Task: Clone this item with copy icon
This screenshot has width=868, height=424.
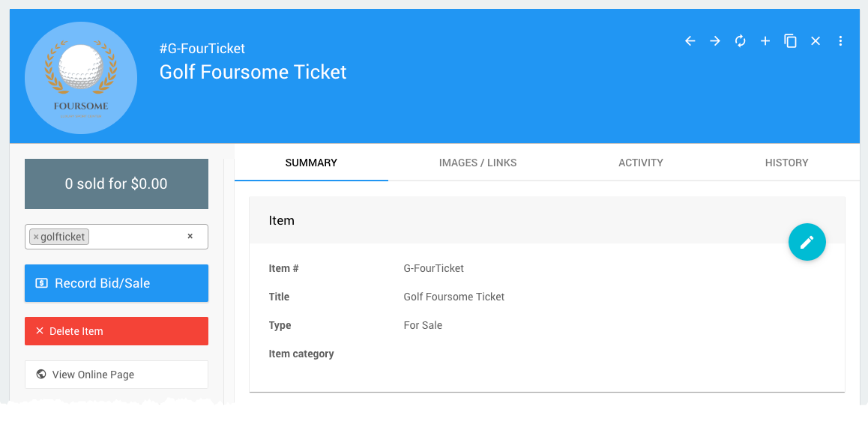Action: (790, 41)
